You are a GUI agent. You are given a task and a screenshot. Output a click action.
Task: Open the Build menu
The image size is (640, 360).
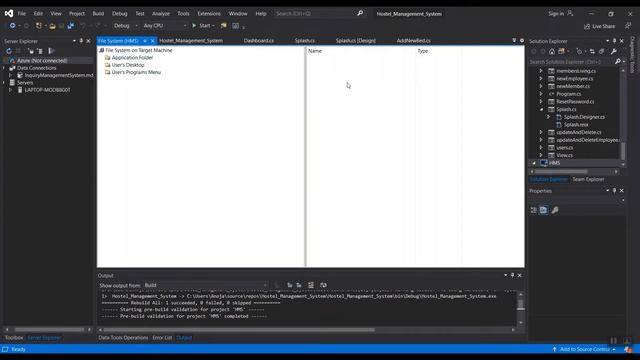(x=98, y=13)
